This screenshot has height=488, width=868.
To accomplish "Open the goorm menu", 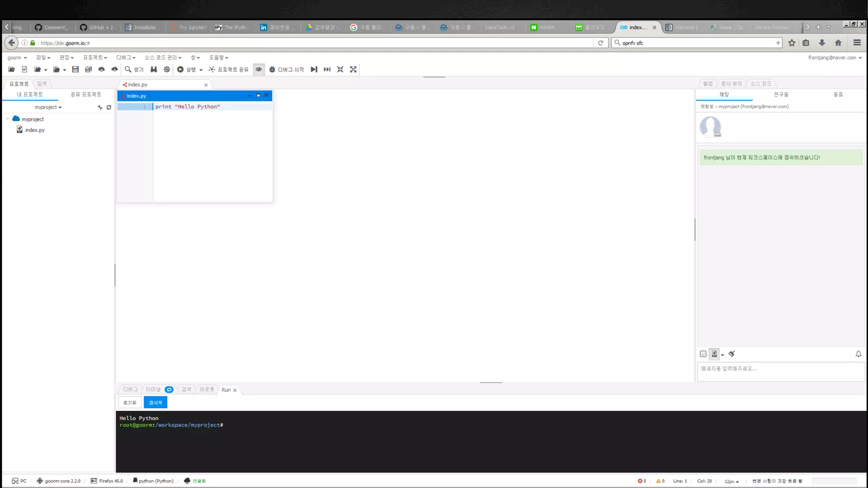I will (x=17, y=58).
